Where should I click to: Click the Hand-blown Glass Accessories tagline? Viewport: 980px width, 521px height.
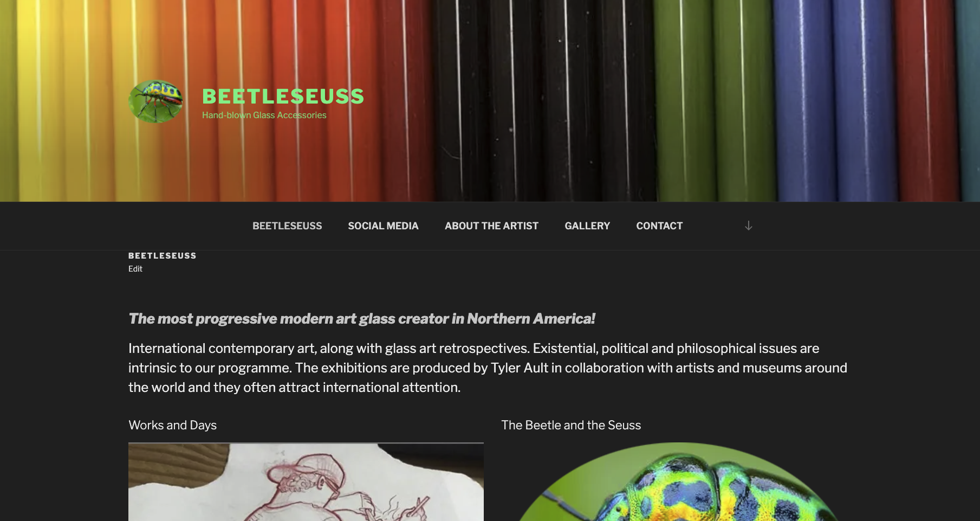[264, 115]
